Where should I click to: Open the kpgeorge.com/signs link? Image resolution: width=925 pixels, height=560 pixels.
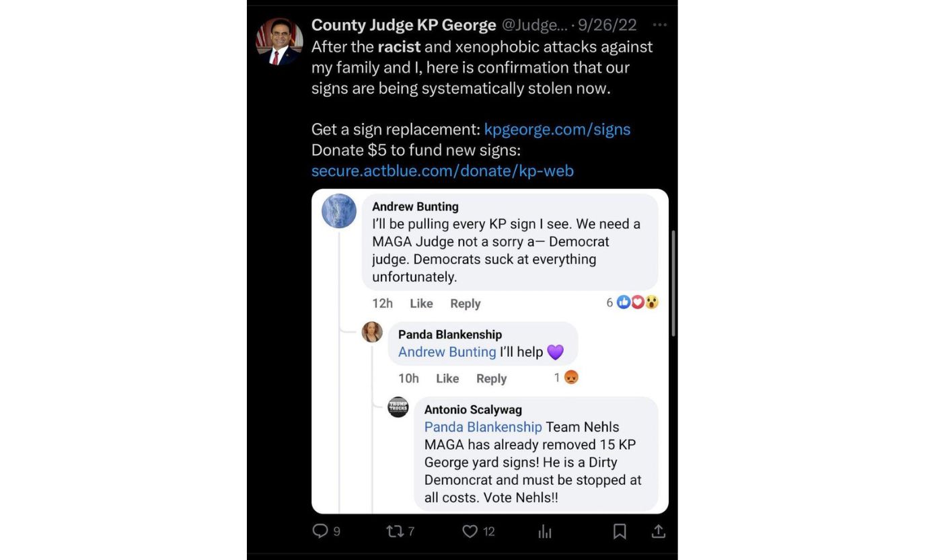coord(557,129)
